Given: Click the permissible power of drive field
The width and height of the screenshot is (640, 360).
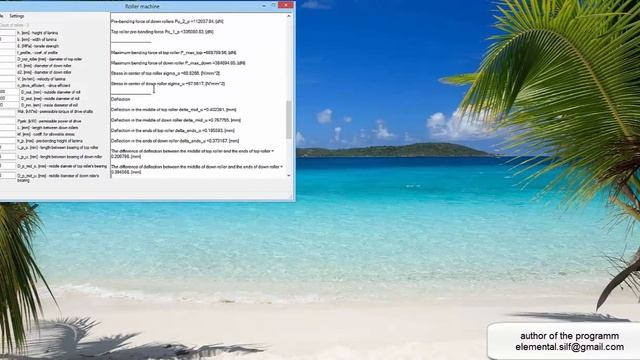Looking at the screenshot, I should tap(8, 121).
